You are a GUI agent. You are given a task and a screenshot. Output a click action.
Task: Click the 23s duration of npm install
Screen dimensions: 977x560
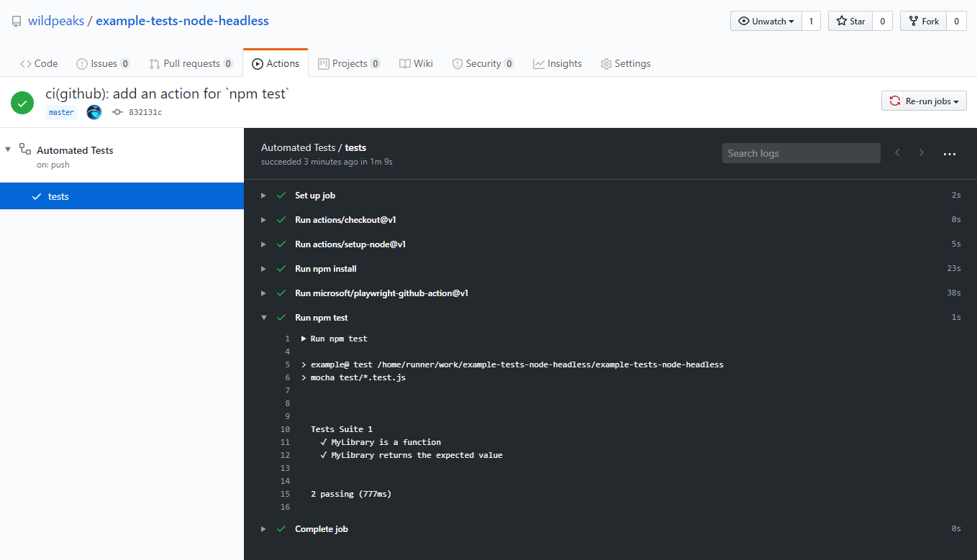(x=954, y=269)
